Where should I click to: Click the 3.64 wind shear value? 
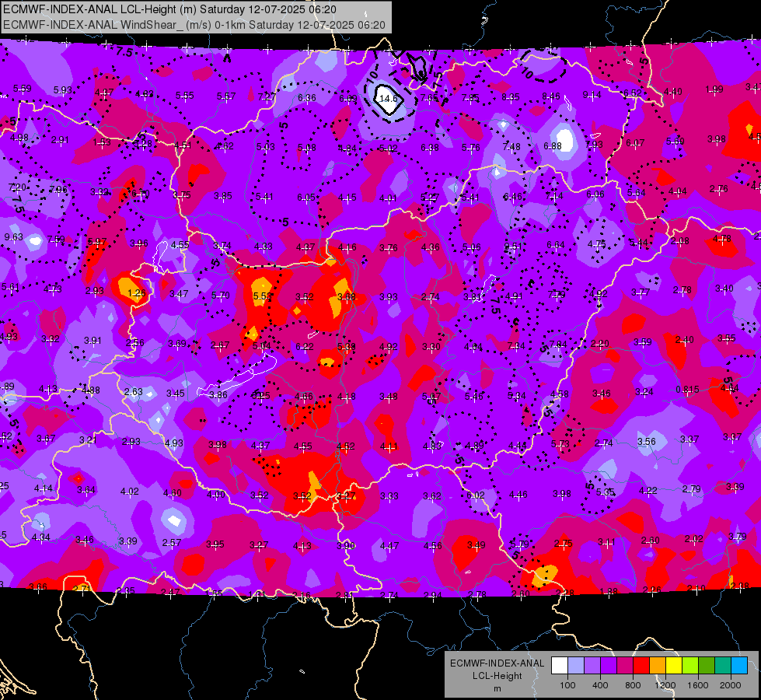point(86,490)
